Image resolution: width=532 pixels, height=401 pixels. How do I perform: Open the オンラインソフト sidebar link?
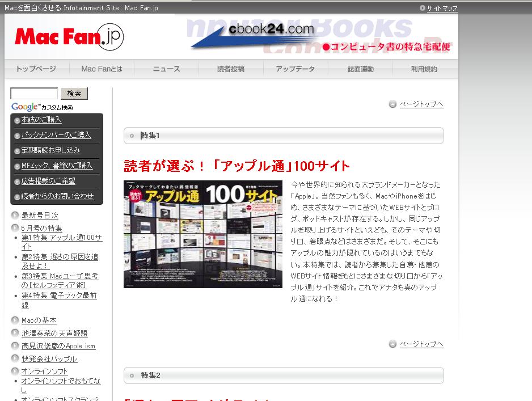(44, 372)
